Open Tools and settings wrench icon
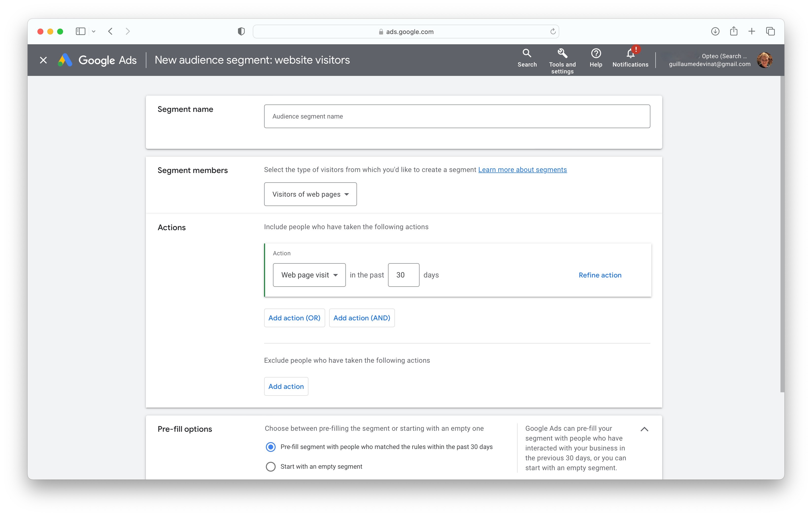 click(x=562, y=54)
